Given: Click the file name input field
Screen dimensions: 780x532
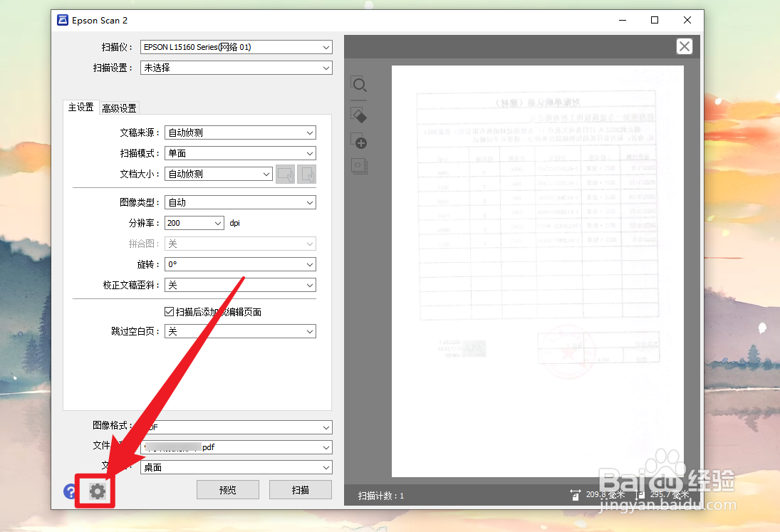Looking at the screenshot, I should [236, 447].
